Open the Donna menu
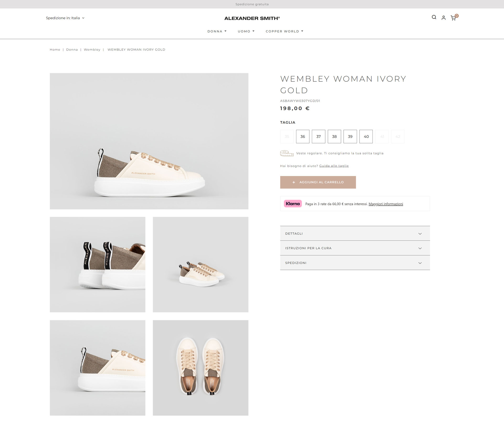Image resolution: width=504 pixels, height=448 pixels. [x=217, y=31]
